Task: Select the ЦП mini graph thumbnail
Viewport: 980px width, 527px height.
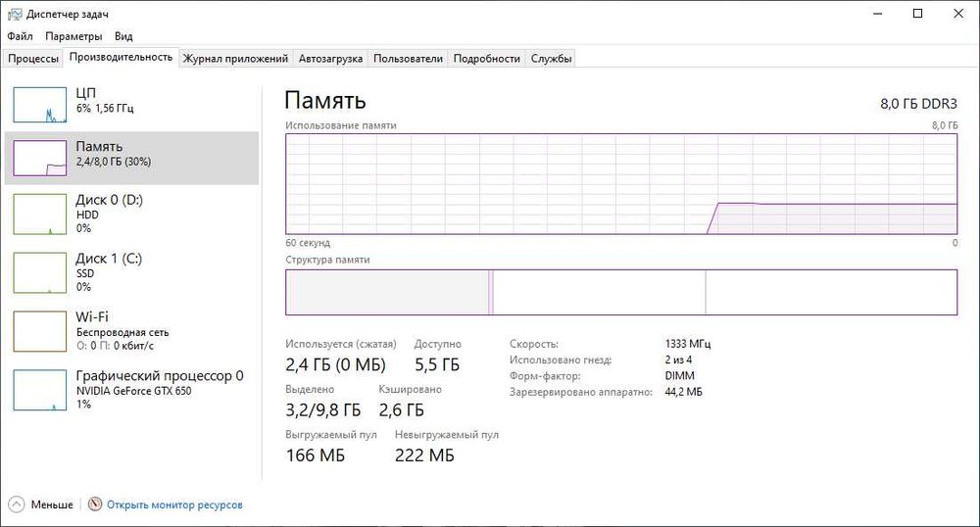Action: point(40,105)
